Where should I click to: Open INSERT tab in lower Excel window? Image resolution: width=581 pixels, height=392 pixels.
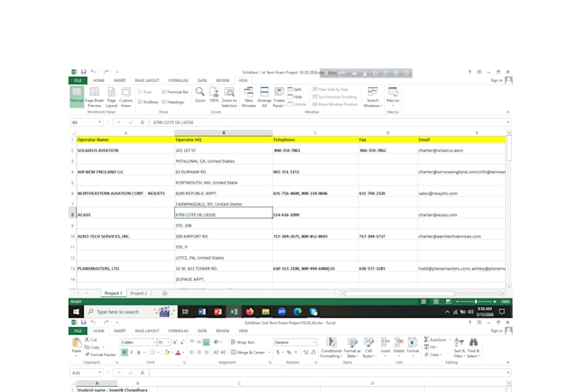point(120,331)
